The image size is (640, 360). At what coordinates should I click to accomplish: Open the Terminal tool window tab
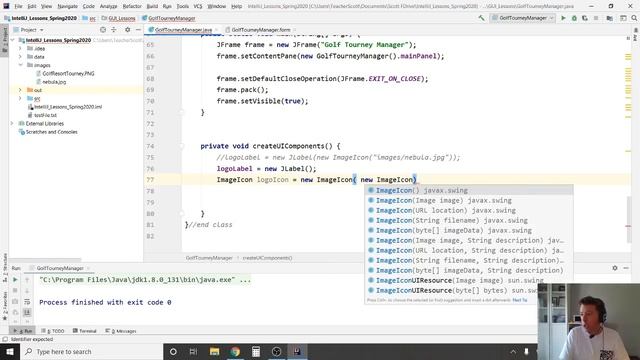(x=84, y=331)
